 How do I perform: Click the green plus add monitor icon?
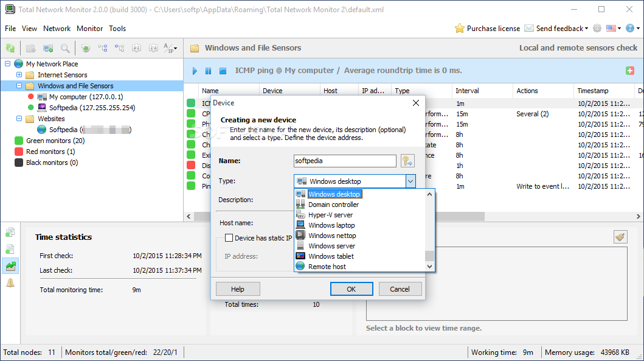(629, 71)
